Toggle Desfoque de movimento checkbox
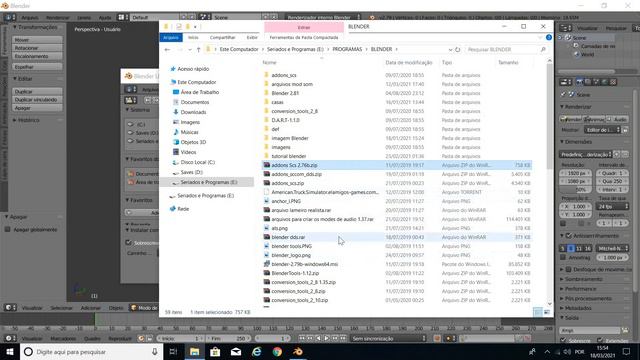This screenshot has height=360, width=640. coord(569,269)
